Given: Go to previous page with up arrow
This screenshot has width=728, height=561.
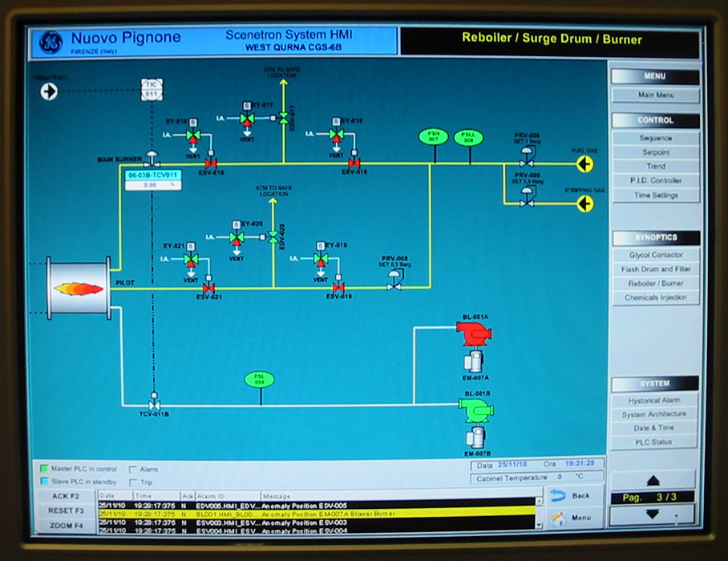Looking at the screenshot, I should pyautogui.click(x=653, y=481).
